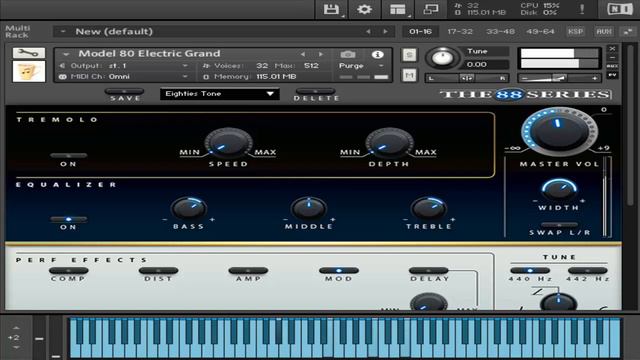Click the TREBLE equalizer knob
Viewport: 640px width, 360px height.
click(429, 209)
